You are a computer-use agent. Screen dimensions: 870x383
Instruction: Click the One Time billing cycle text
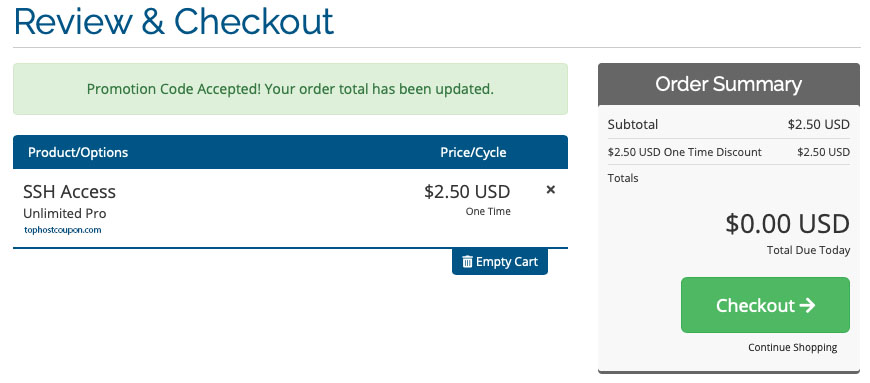[x=488, y=211]
